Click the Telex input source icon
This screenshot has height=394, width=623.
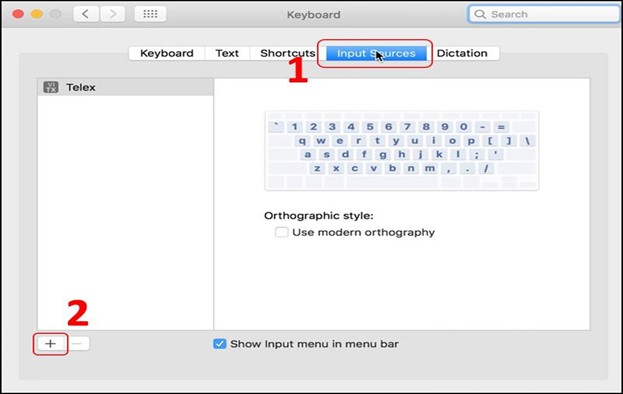pyautogui.click(x=50, y=87)
